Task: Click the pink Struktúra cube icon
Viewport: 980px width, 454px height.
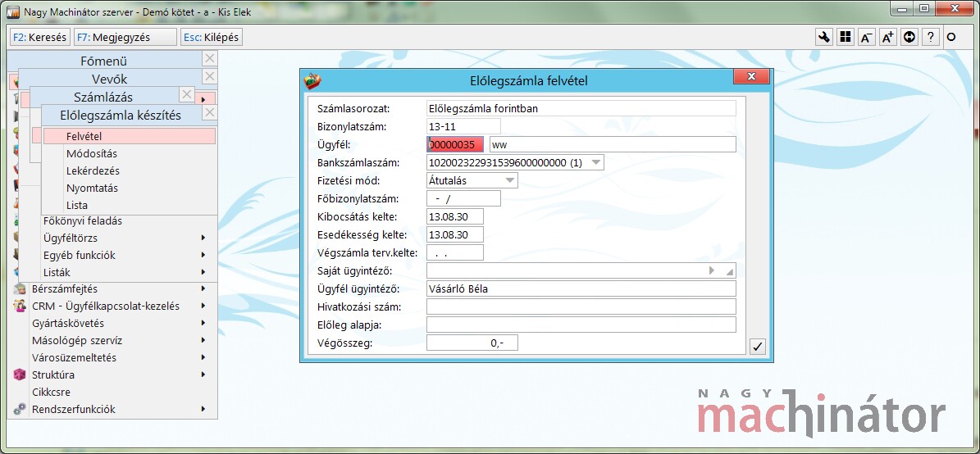Action: pyautogui.click(x=20, y=375)
